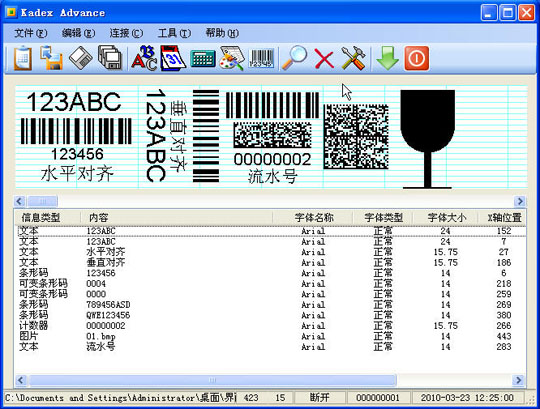Click the calendar date icon
540x409 pixels.
tap(173, 59)
